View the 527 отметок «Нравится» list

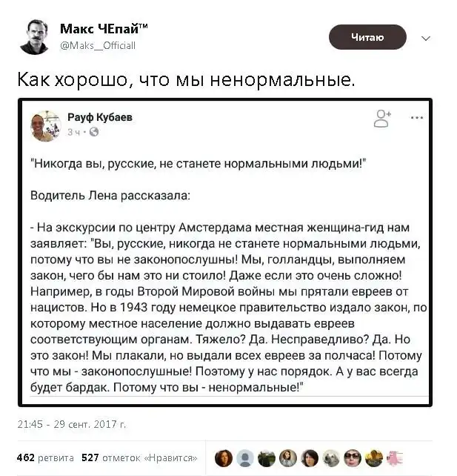[139, 457]
